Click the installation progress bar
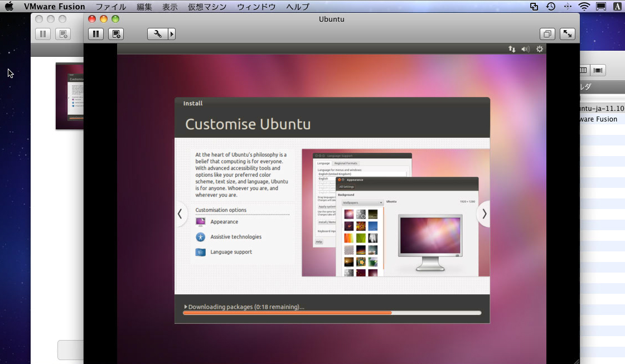 point(332,313)
